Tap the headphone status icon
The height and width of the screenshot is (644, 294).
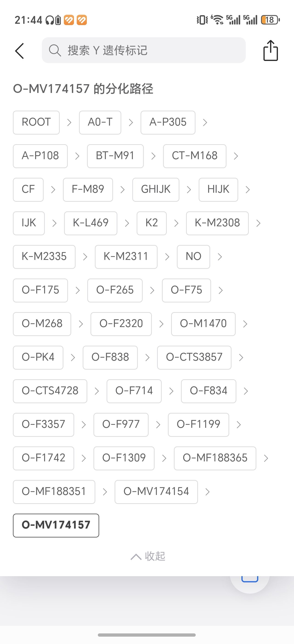point(50,20)
